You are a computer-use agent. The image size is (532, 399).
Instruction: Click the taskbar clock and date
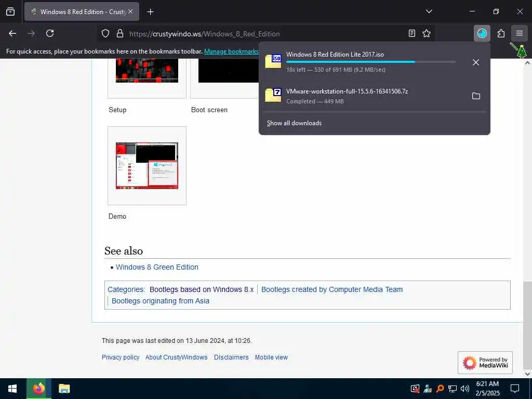click(x=487, y=389)
